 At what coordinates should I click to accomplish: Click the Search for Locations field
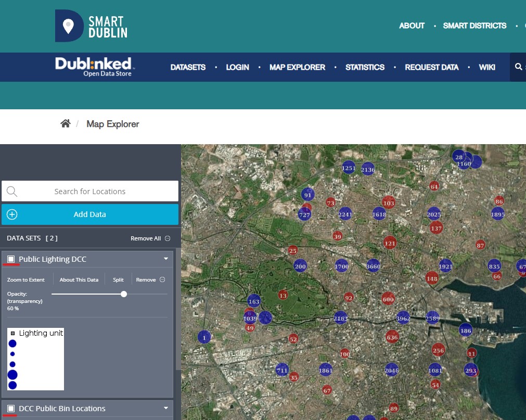pyautogui.click(x=90, y=192)
